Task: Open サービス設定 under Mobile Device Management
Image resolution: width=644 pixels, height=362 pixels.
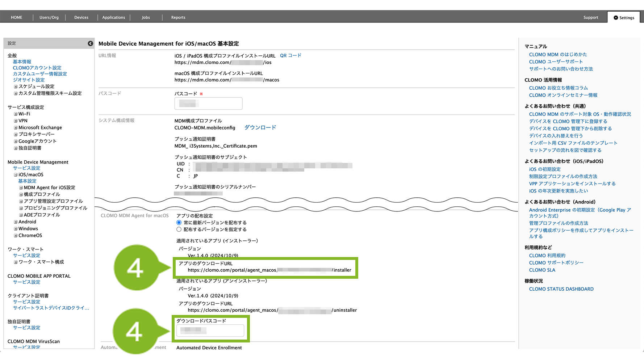Action: tap(27, 168)
